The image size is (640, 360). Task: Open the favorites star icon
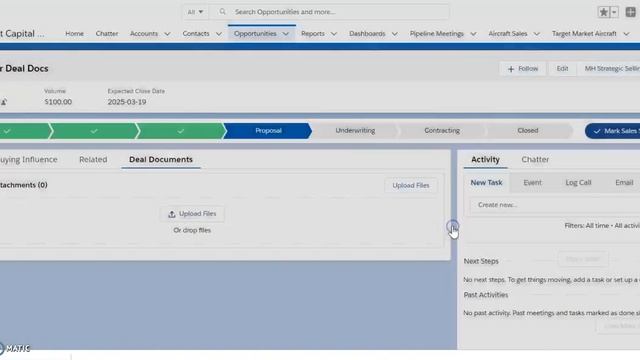pyautogui.click(x=603, y=12)
